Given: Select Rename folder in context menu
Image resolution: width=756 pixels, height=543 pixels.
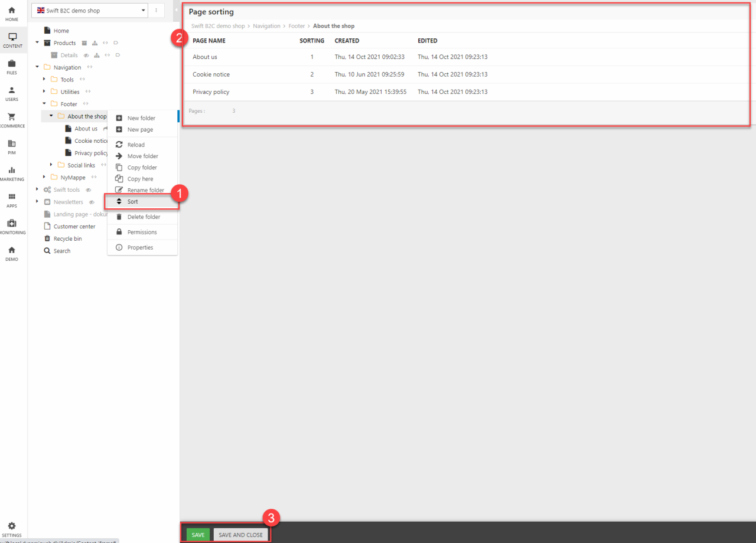Looking at the screenshot, I should pos(145,190).
